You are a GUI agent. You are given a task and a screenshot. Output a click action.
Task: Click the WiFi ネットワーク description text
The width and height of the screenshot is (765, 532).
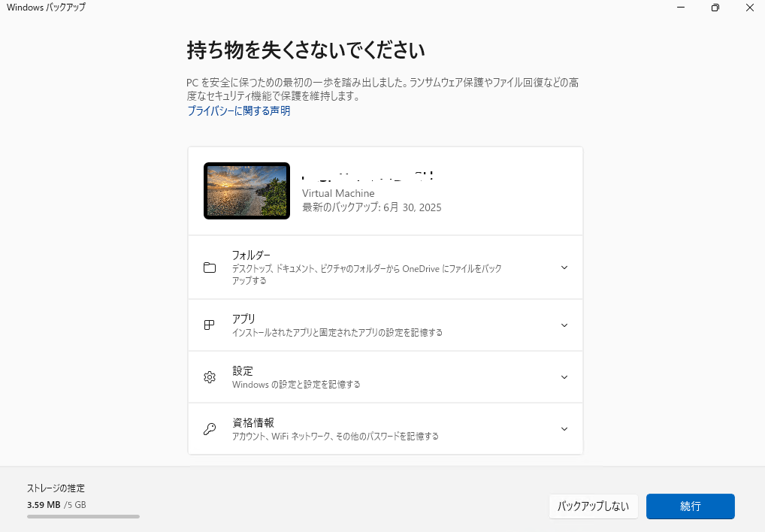[x=335, y=437]
